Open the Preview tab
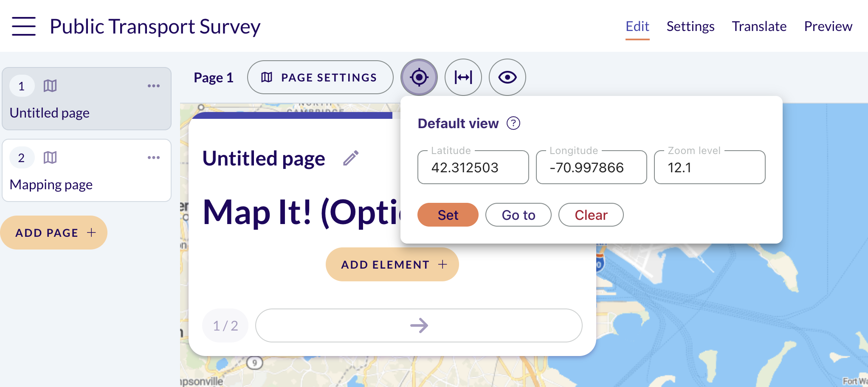The width and height of the screenshot is (868, 387). (828, 26)
